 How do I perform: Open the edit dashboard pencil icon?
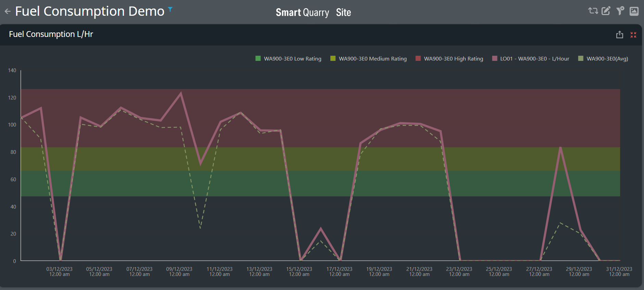click(x=606, y=11)
